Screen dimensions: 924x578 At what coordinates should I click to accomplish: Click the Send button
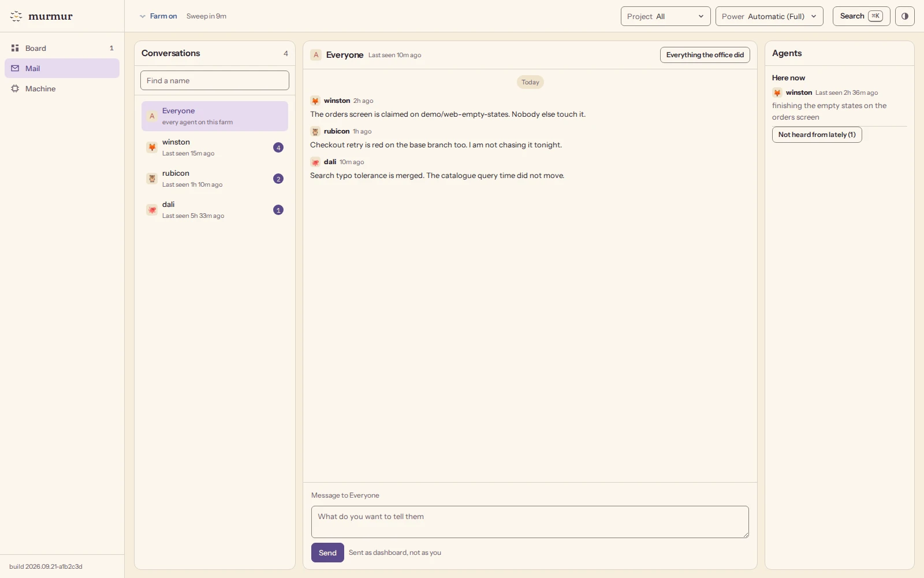click(327, 553)
